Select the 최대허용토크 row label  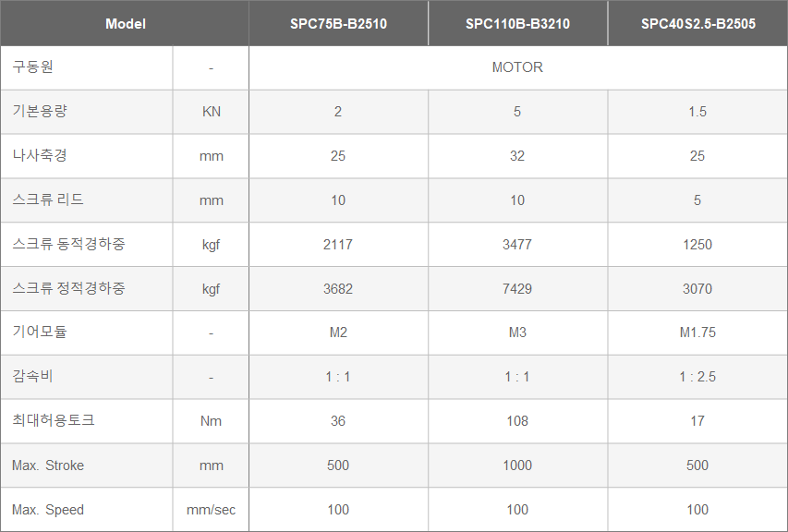pyautogui.click(x=54, y=421)
